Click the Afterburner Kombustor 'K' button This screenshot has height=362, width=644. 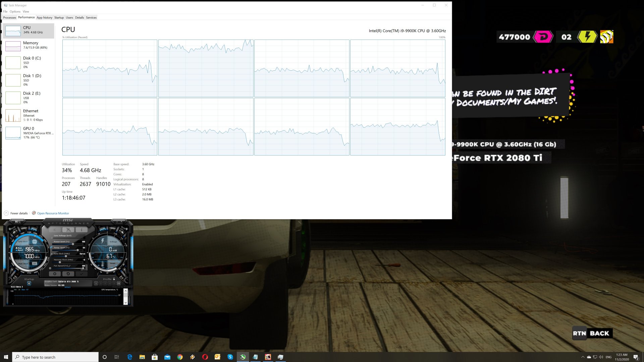[x=55, y=230]
